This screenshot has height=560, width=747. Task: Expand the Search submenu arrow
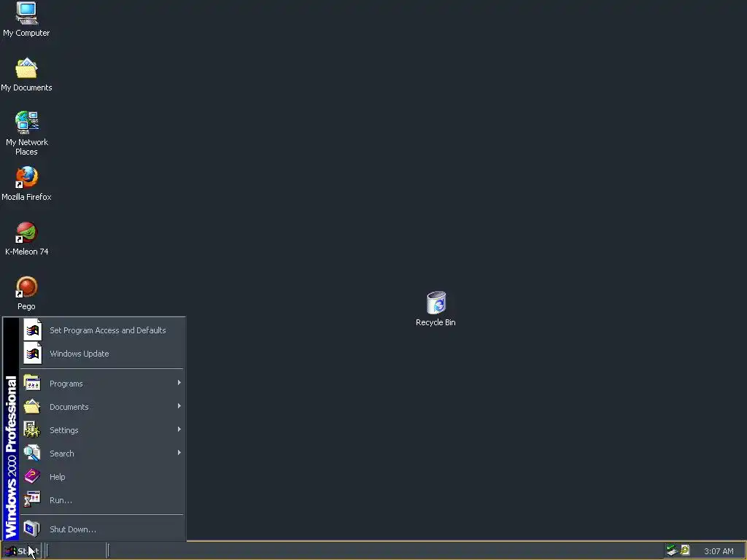tap(179, 453)
